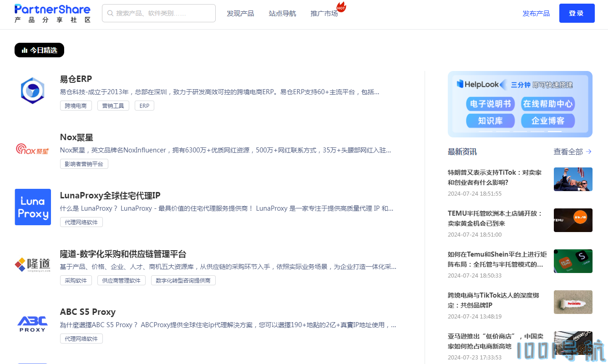Viewport: 608px width, 364px height.
Task: Open the 发现产品 menu item
Action: point(240,13)
